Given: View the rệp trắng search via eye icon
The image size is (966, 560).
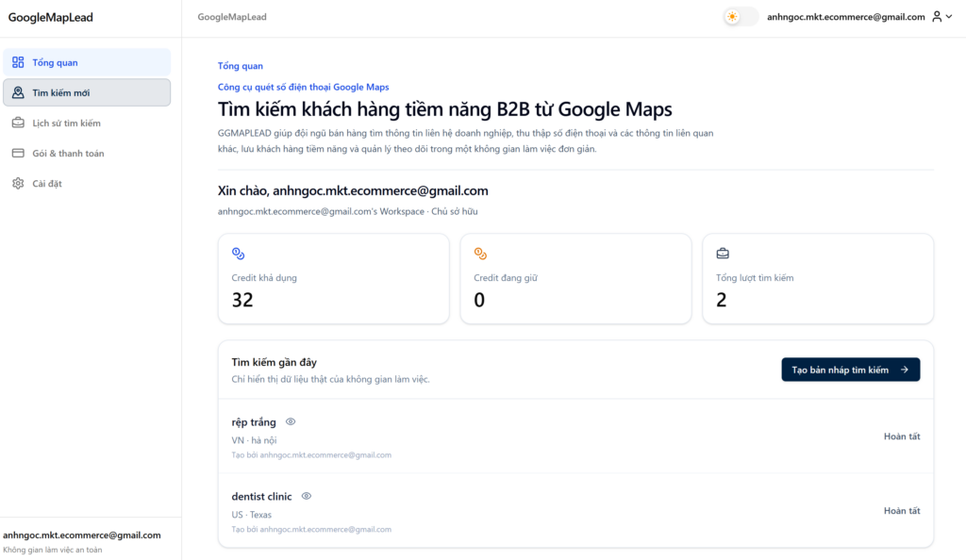Looking at the screenshot, I should (291, 421).
